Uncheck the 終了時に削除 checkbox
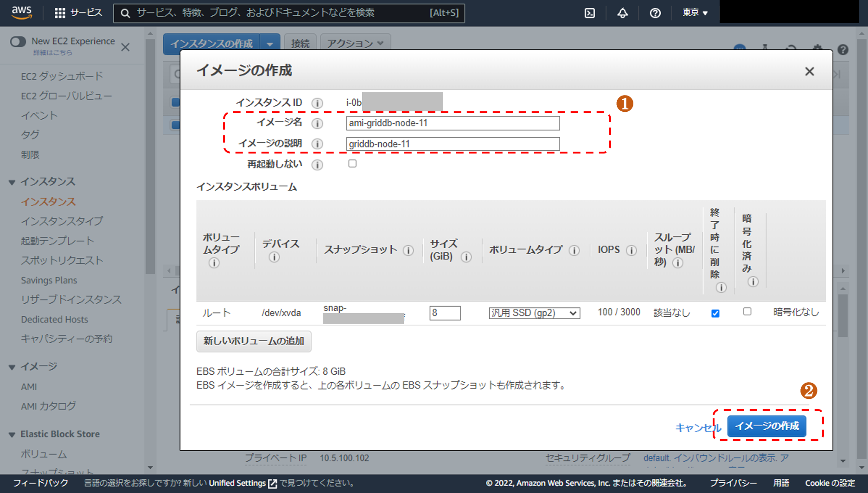Viewport: 868px width, 493px height. pyautogui.click(x=715, y=314)
